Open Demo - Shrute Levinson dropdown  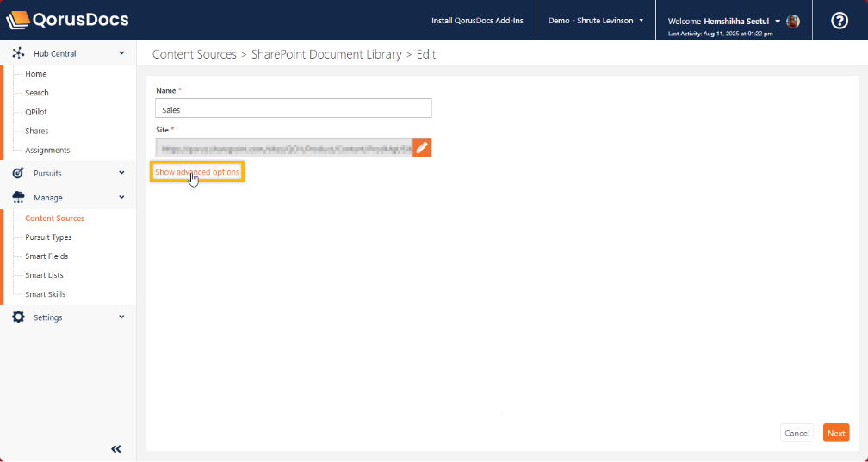596,21
